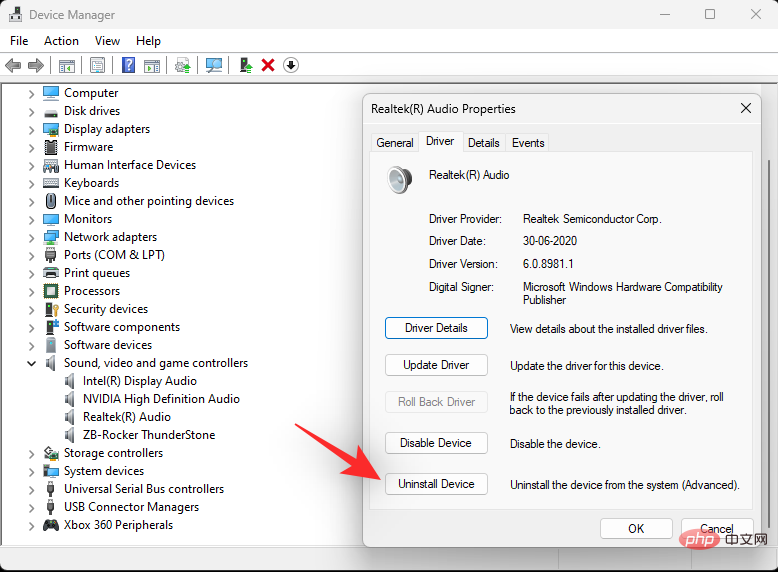Click the Human Interface Devices icon
778x572 pixels.
click(x=51, y=165)
